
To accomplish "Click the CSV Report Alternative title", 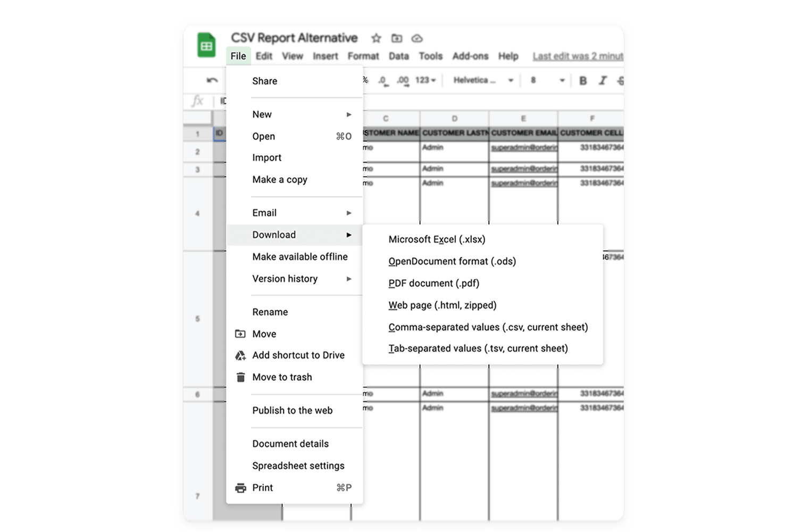I will [x=294, y=38].
